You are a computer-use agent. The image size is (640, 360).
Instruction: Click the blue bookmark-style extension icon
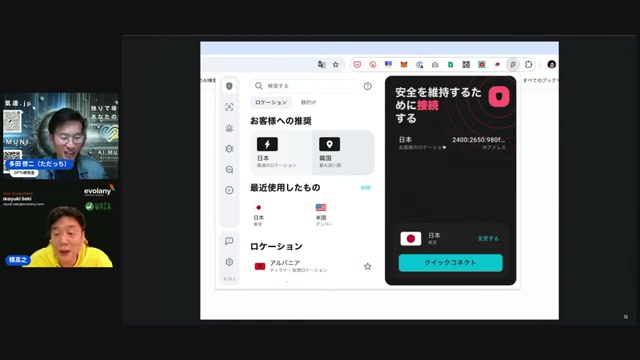coord(388,64)
